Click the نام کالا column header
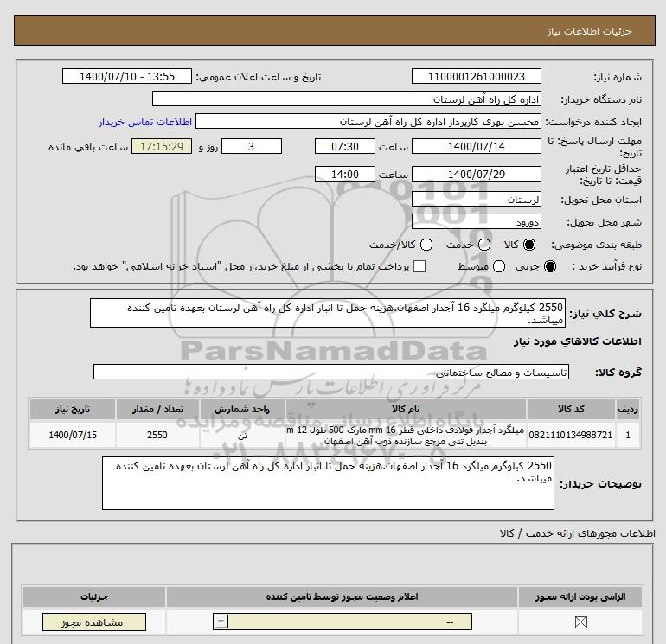Screen dimensions: 666x644 pyautogui.click(x=406, y=409)
